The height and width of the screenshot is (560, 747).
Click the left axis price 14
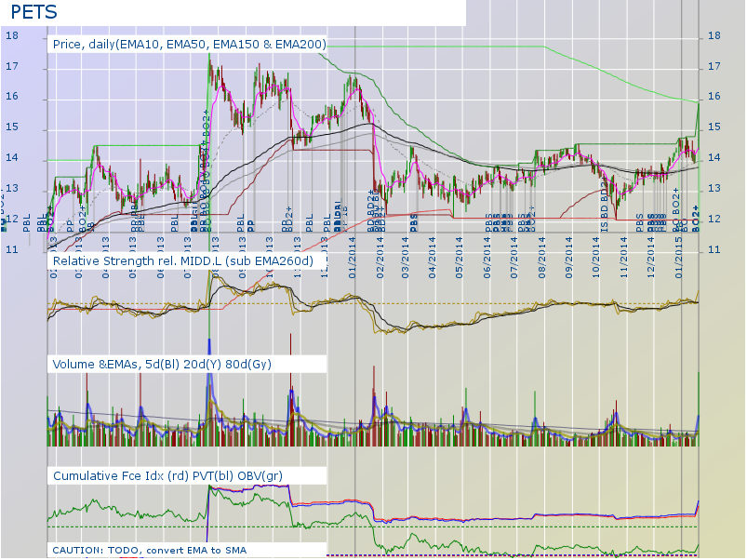tap(12, 157)
